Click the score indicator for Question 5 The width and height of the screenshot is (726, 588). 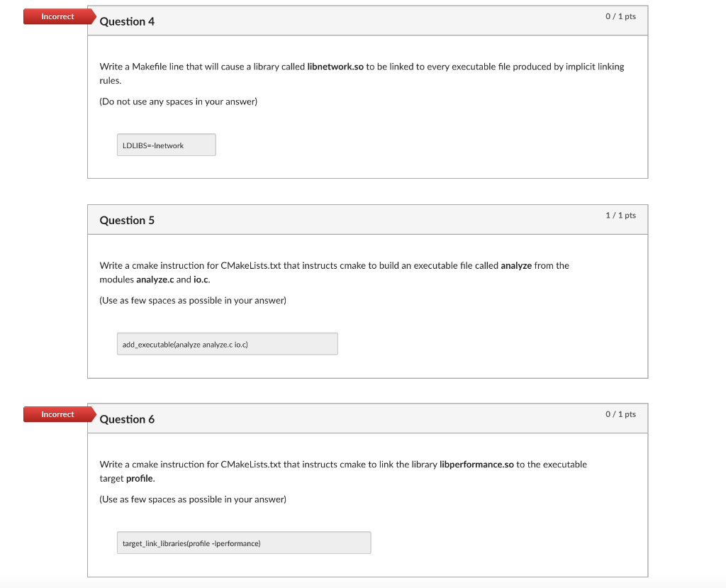[x=620, y=214]
